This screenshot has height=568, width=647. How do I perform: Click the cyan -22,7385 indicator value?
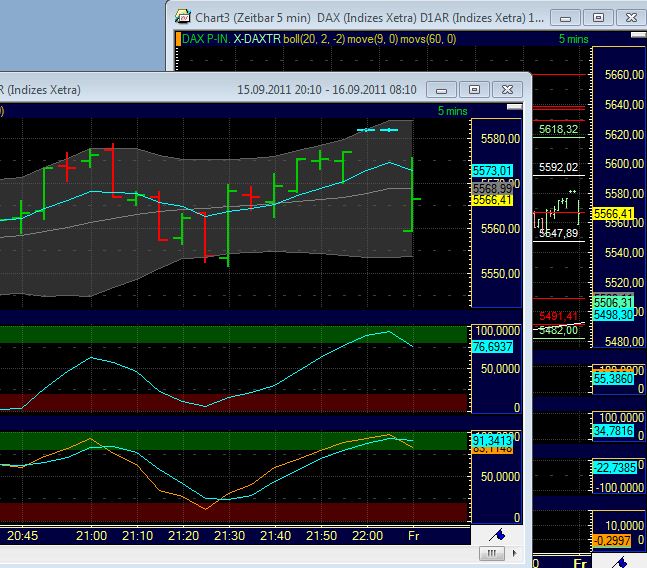[x=614, y=468]
